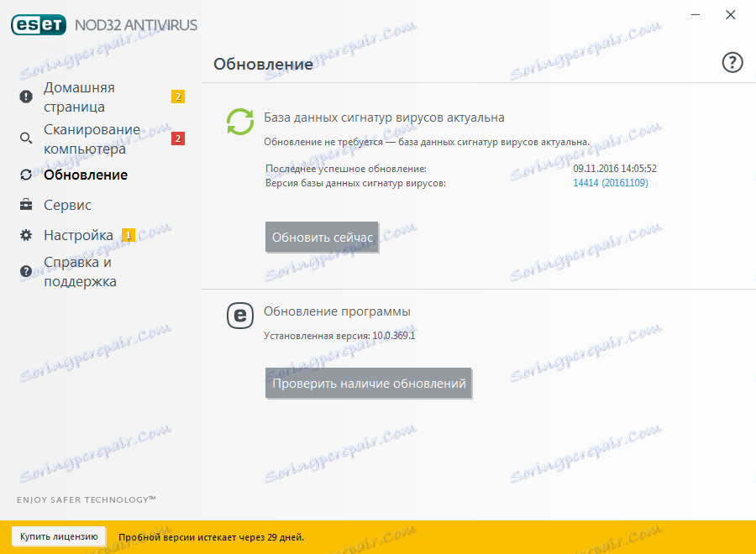Click the Купить лицензию button

[59, 536]
